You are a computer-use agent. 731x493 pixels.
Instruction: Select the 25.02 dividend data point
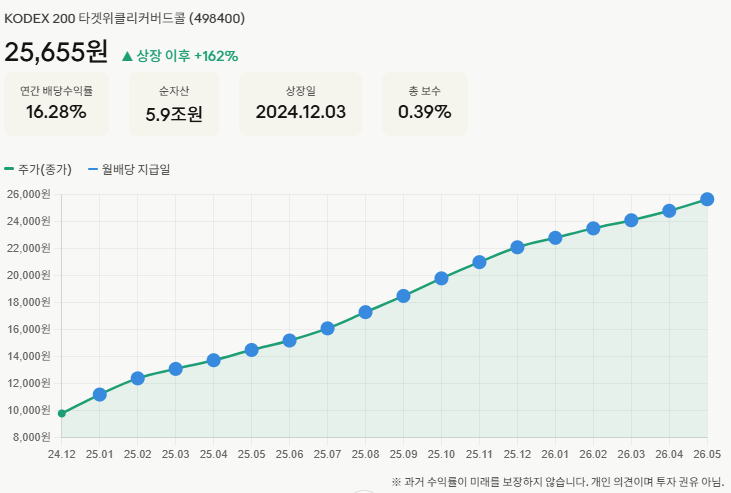coord(138,378)
